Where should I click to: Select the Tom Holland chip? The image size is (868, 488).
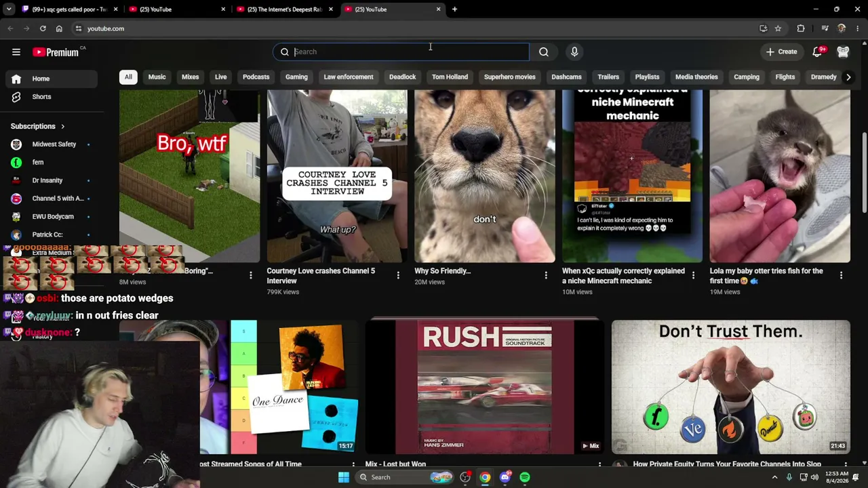450,77
